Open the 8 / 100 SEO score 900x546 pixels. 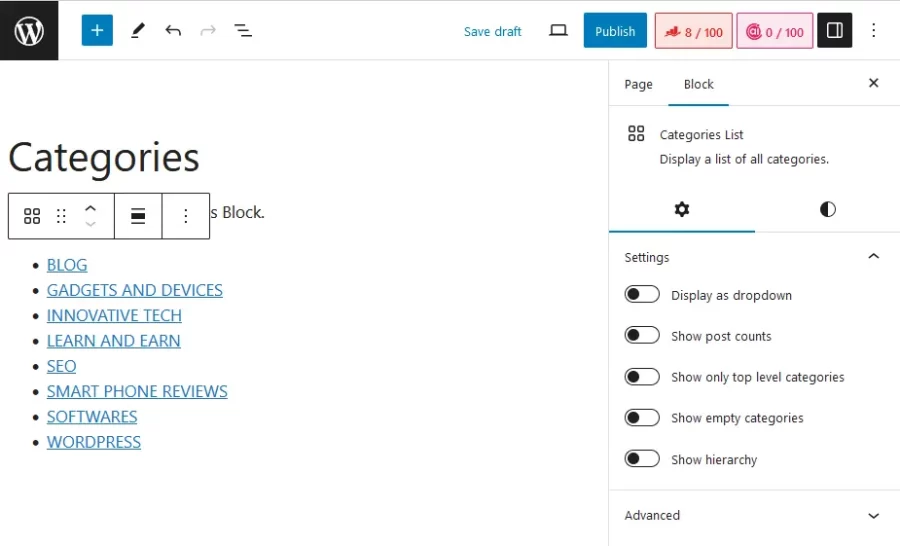pyautogui.click(x=693, y=32)
